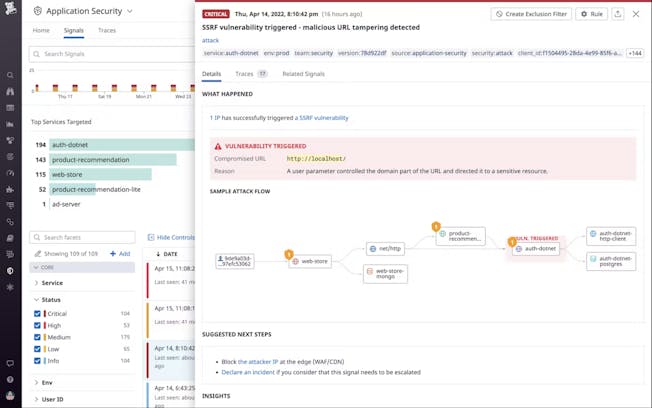
Task: Open the search icon in left sidebar
Action: coord(10,75)
